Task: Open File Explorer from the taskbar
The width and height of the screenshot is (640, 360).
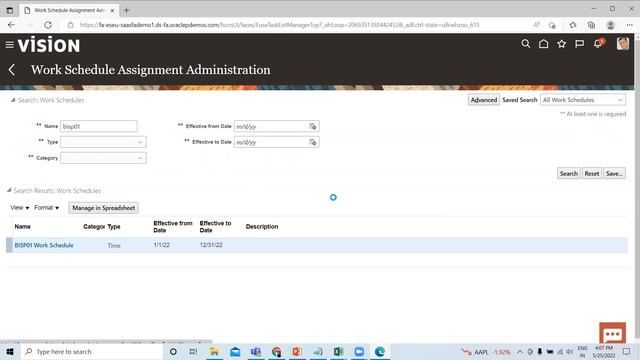Action: click(x=214, y=351)
